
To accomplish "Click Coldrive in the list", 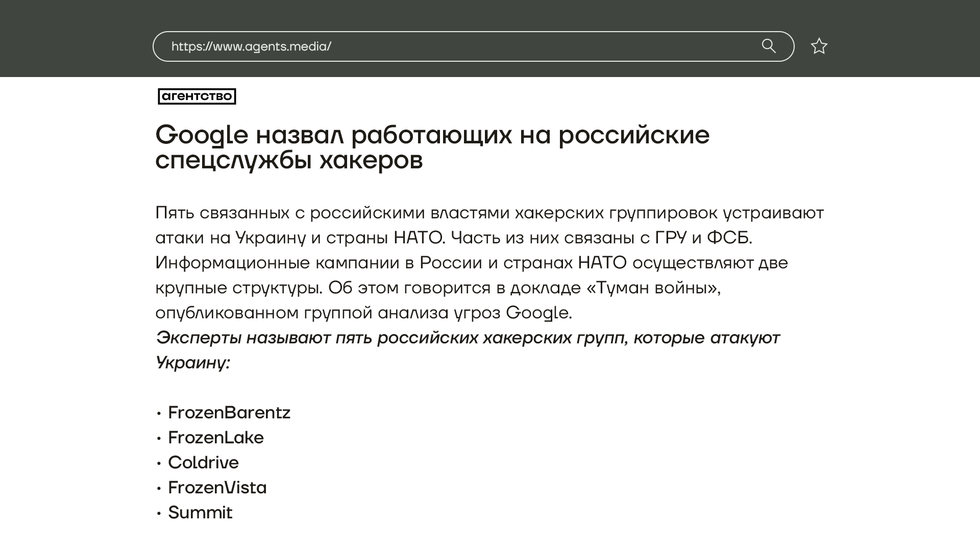I will 203,462.
